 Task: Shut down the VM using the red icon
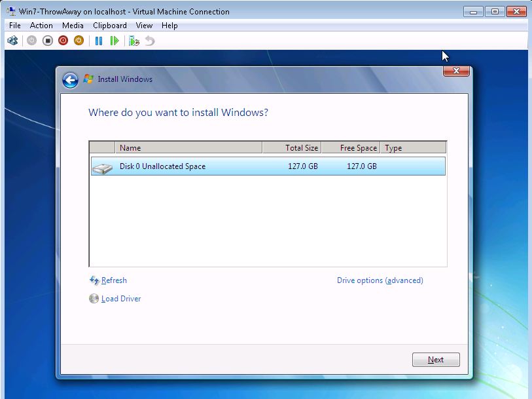pos(63,41)
